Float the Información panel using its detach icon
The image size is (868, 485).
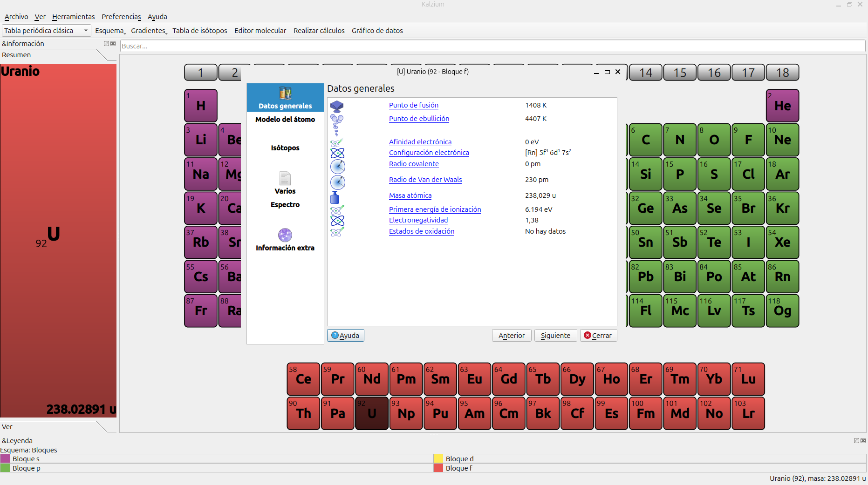[106, 44]
